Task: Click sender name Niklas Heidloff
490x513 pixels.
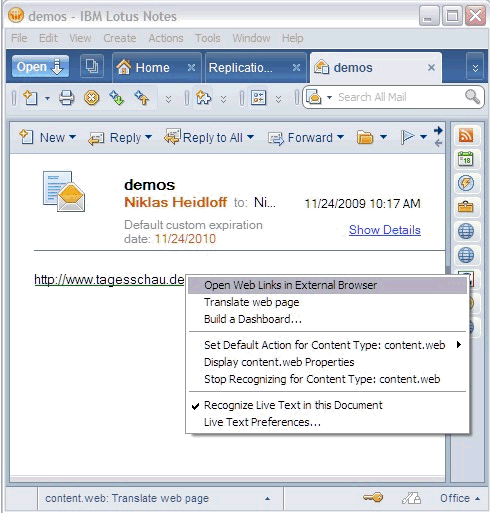Action: click(176, 202)
